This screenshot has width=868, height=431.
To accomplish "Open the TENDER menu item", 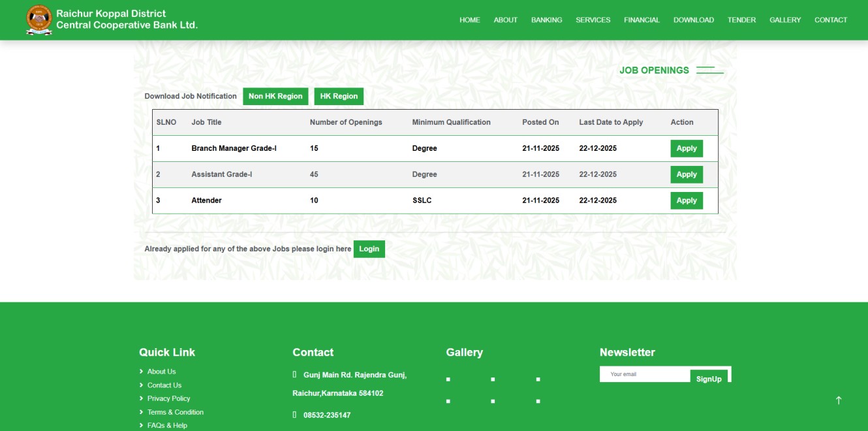I will point(741,20).
